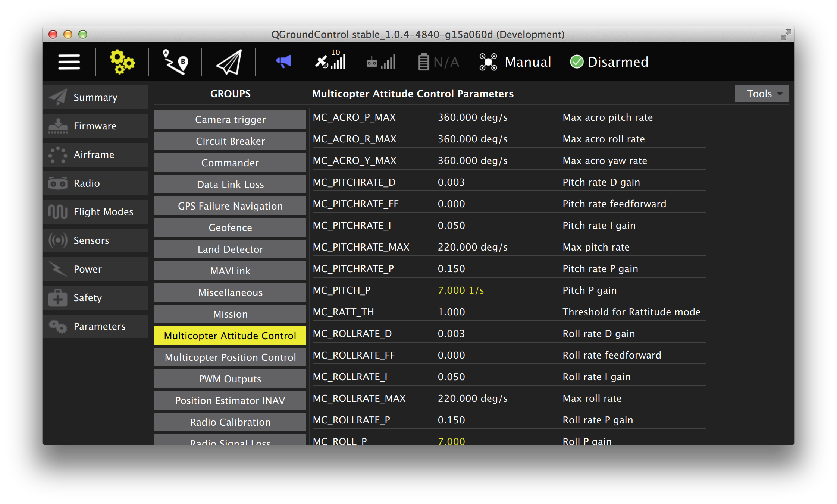Edit the MC_PITCH_P 7.000 1/s value
Viewport: 837px width, 504px height.
pos(461,290)
